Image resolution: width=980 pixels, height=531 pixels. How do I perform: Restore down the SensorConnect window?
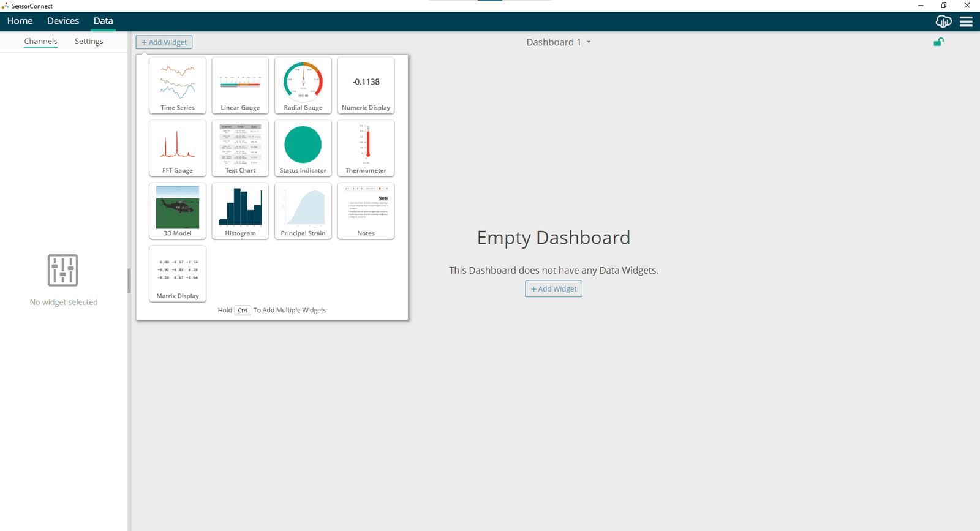click(x=944, y=6)
